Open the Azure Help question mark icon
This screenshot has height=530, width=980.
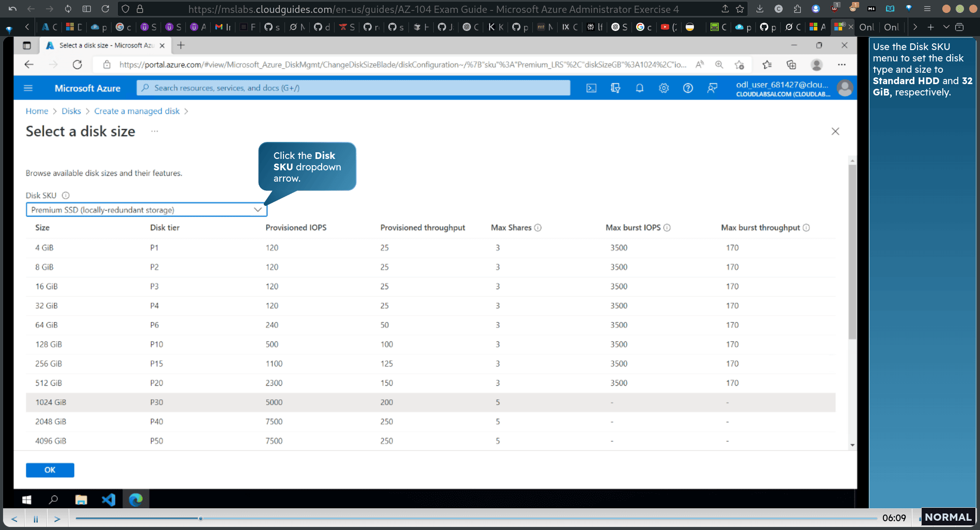click(688, 88)
